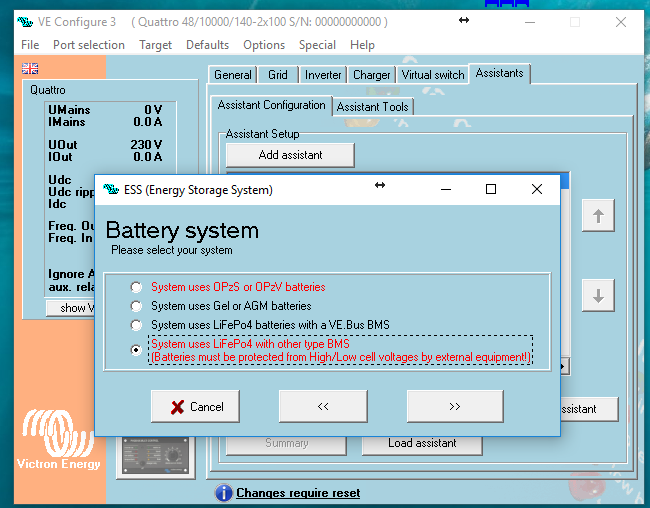Click the UK flag language icon
Viewport: 650px width, 508px height.
pos(30,68)
